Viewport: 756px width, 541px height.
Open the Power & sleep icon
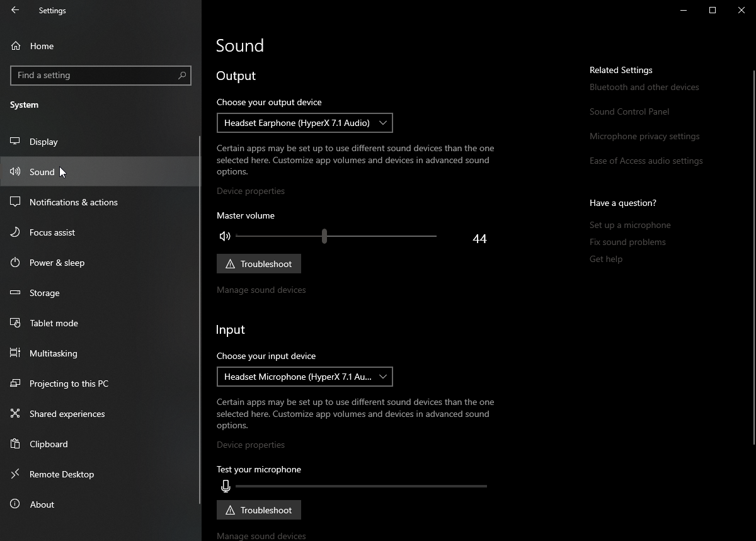(x=14, y=263)
